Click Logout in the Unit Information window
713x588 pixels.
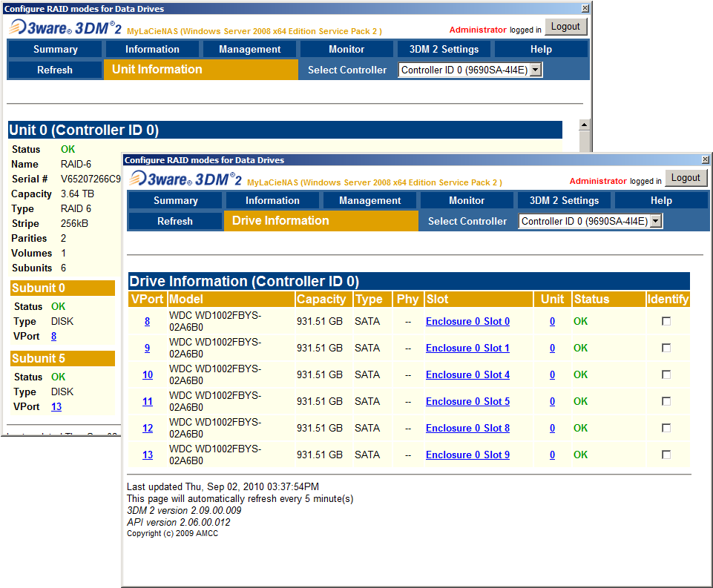point(565,27)
